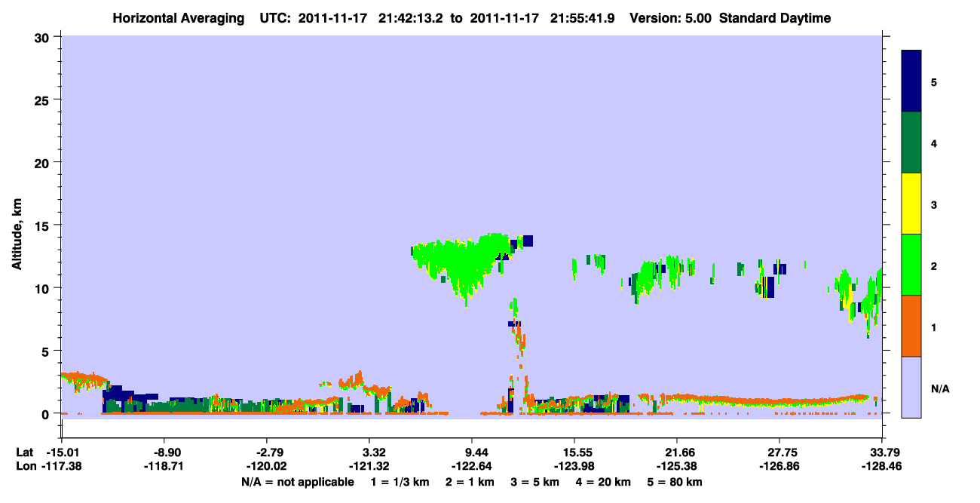
Task: Click the lavender N/A colorbar segment
Action: 911,387
